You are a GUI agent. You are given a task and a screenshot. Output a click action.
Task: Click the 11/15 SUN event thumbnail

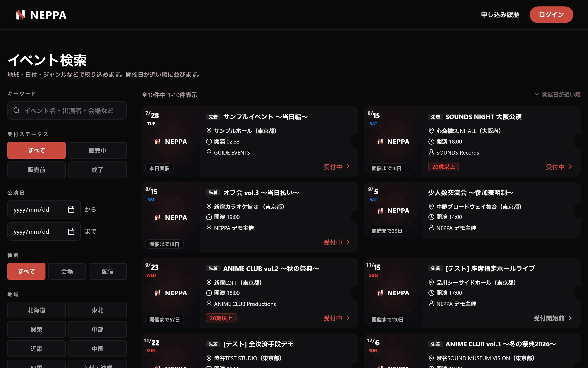coord(393,293)
